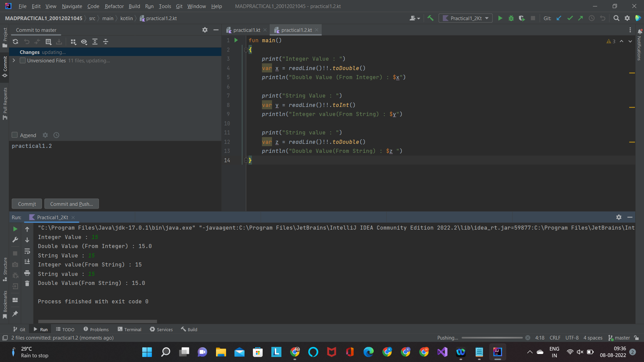This screenshot has width=644, height=362.
Task: Cancel the Pushing progress operation
Action: point(528,338)
